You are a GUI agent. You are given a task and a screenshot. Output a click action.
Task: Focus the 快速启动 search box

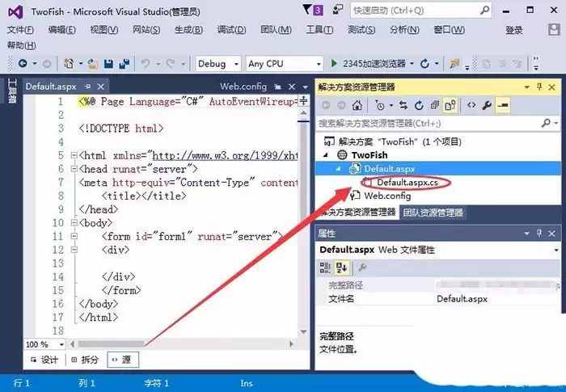420,11
